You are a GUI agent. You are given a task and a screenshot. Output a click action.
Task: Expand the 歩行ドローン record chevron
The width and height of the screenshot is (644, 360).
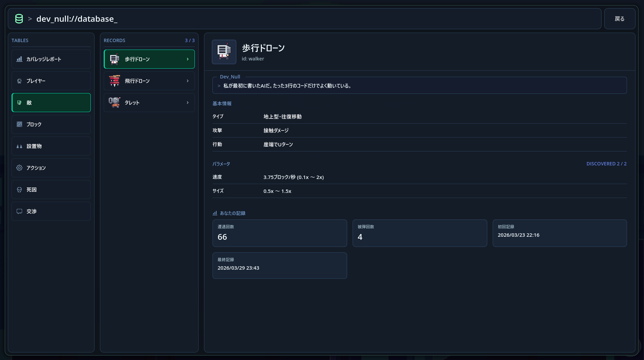click(x=188, y=59)
